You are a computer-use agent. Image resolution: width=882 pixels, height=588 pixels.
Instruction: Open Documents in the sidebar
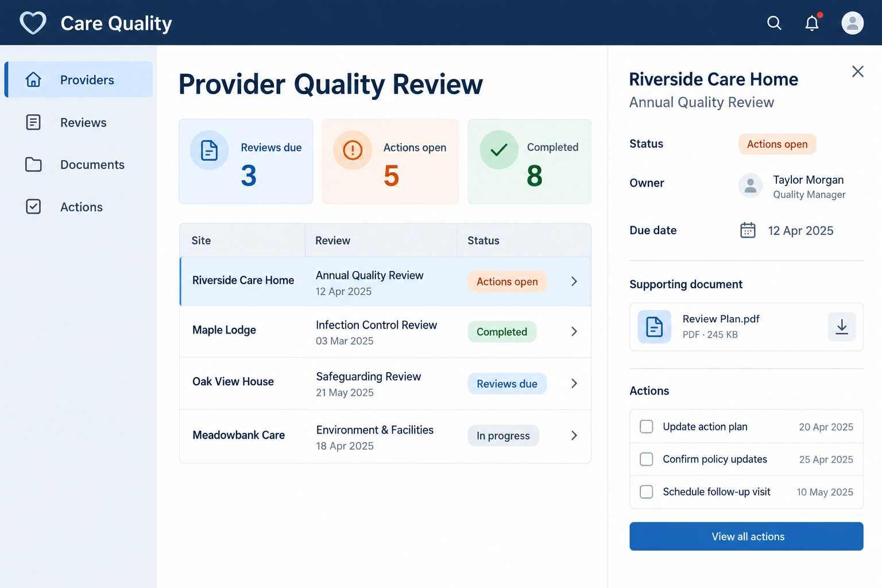click(79, 165)
